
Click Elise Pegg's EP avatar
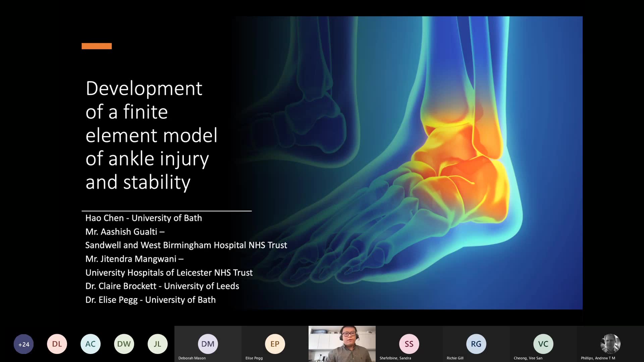tap(275, 344)
